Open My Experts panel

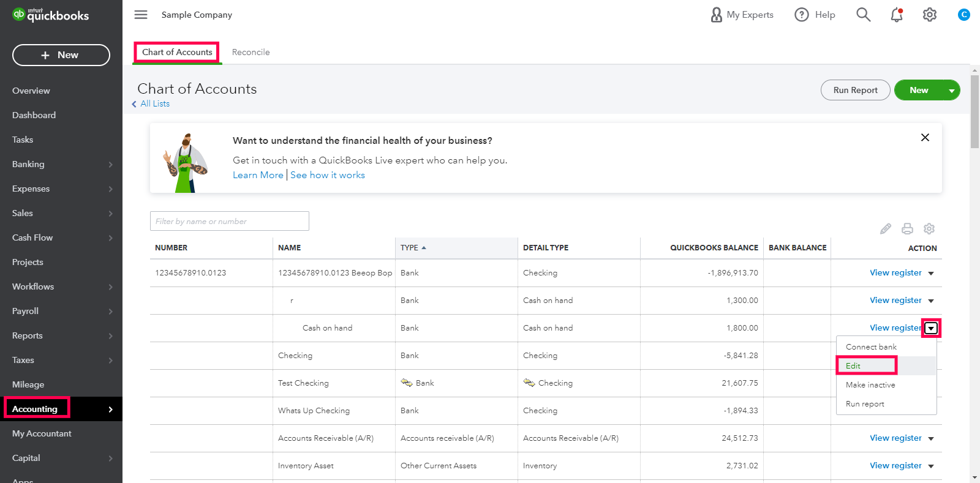pyautogui.click(x=742, y=15)
